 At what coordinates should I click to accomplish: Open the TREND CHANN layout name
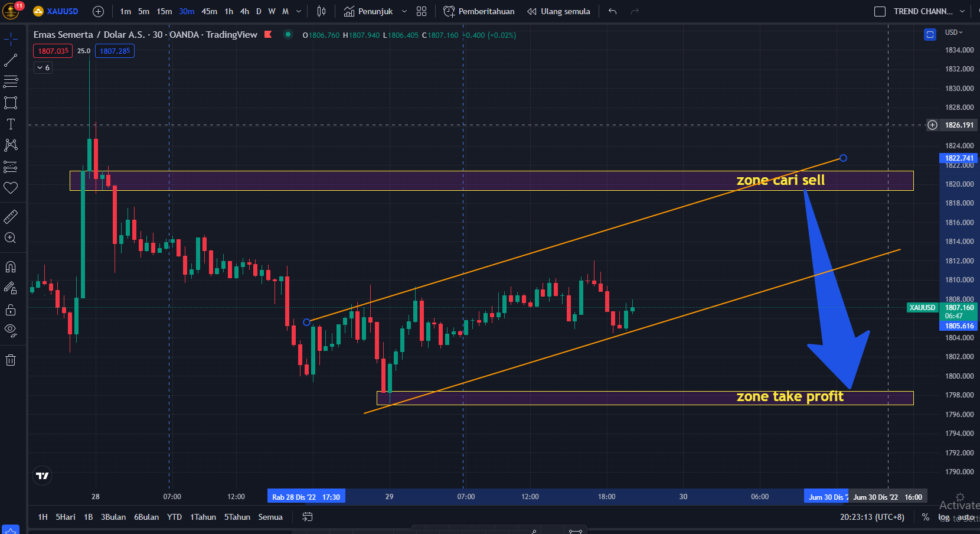point(923,11)
